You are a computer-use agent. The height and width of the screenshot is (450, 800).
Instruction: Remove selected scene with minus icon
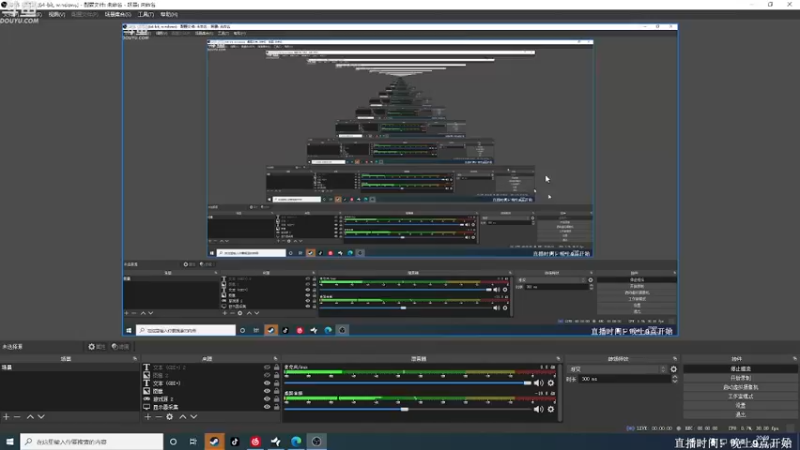[x=17, y=417]
